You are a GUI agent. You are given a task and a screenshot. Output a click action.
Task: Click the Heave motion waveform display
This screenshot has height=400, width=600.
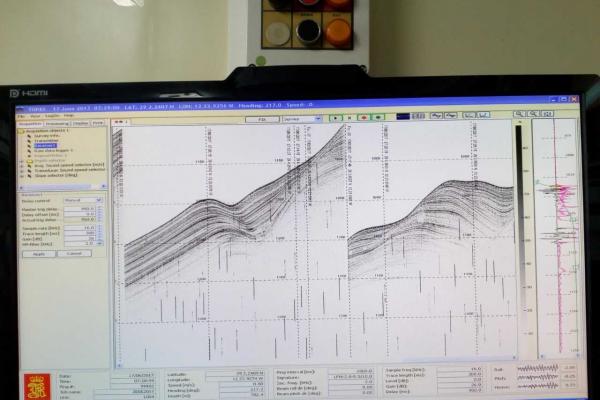click(537, 386)
